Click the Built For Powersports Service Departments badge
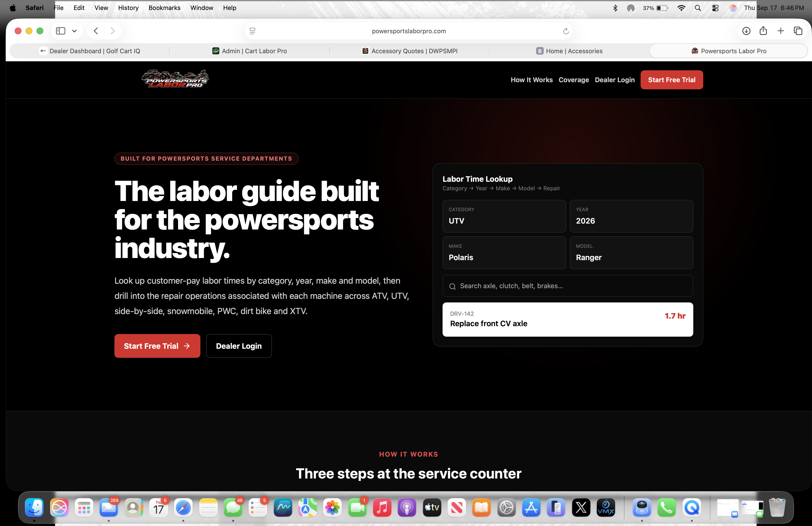 pyautogui.click(x=206, y=159)
